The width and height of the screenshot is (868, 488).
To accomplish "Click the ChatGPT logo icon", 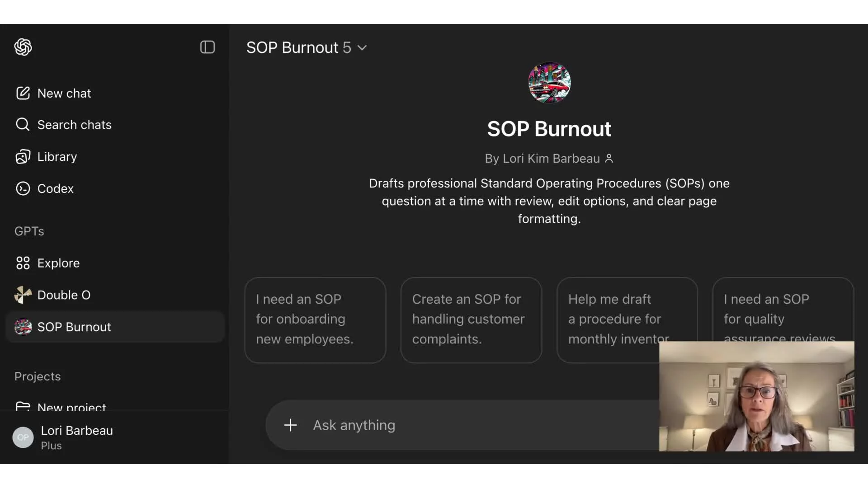I will [23, 47].
